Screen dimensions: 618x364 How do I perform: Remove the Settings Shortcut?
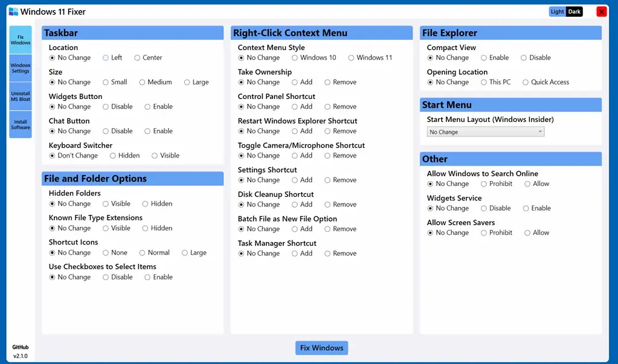click(x=341, y=180)
